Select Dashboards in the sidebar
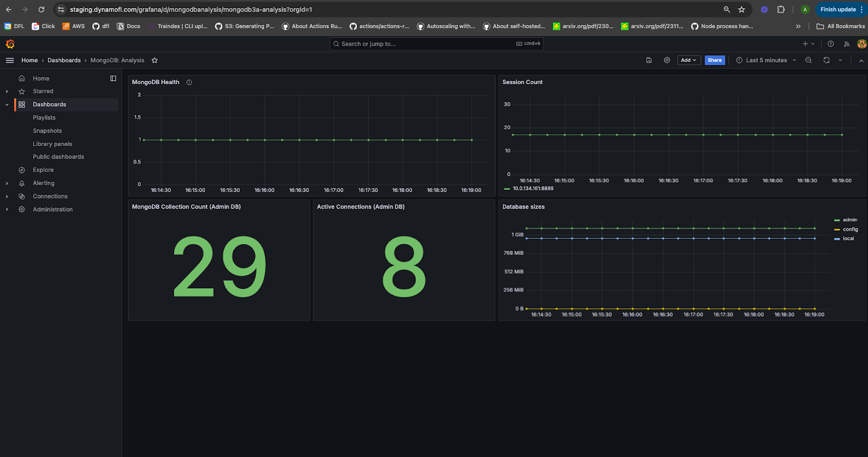Image resolution: width=868 pixels, height=457 pixels. (49, 104)
